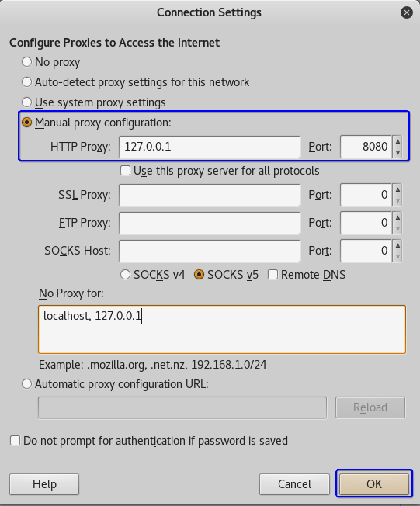Choose Auto-detect proxy settings for this network
Screen dimensions: 420x506
pyautogui.click(x=27, y=82)
